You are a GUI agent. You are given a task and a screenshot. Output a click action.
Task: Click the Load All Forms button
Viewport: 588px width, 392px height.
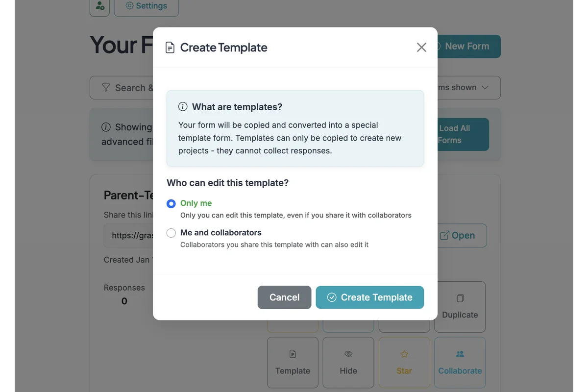(x=461, y=134)
